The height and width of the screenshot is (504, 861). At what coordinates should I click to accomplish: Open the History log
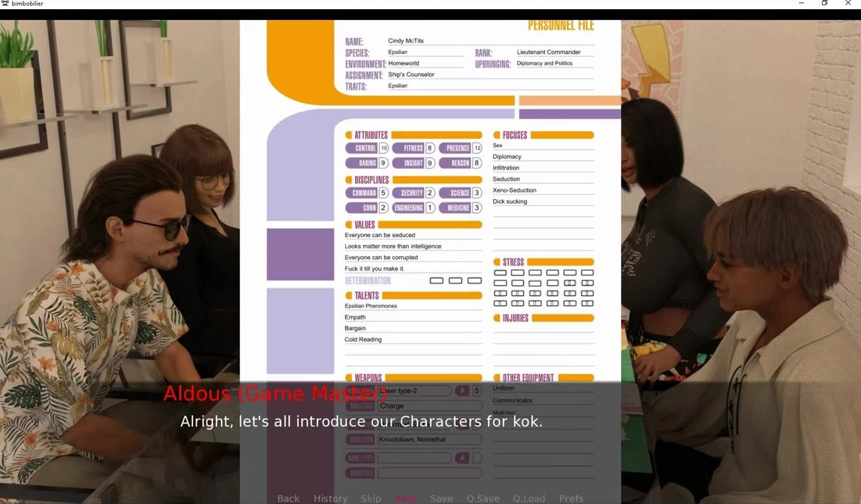(330, 498)
